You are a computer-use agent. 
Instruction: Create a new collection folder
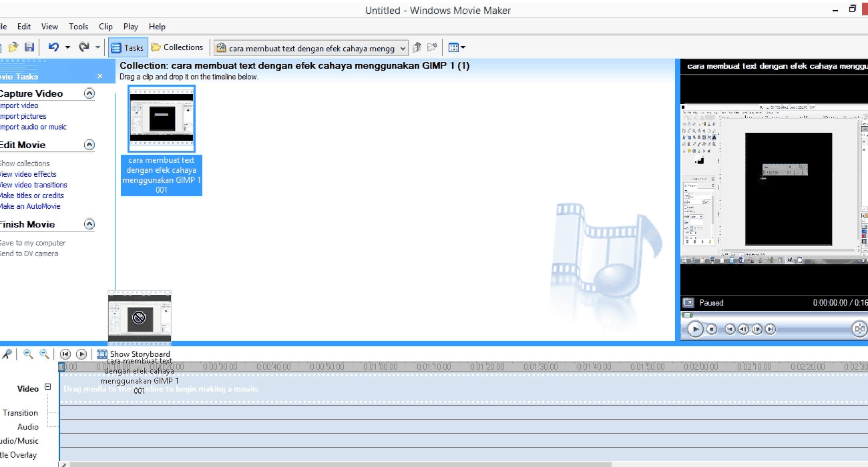(x=432, y=47)
